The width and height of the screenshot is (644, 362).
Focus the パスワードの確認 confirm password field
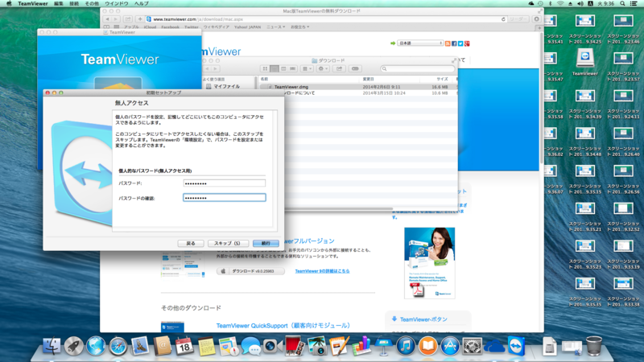coord(225,198)
